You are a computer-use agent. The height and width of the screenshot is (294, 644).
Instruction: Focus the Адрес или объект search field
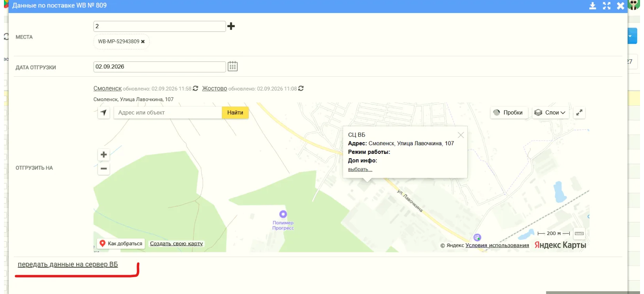(x=168, y=113)
